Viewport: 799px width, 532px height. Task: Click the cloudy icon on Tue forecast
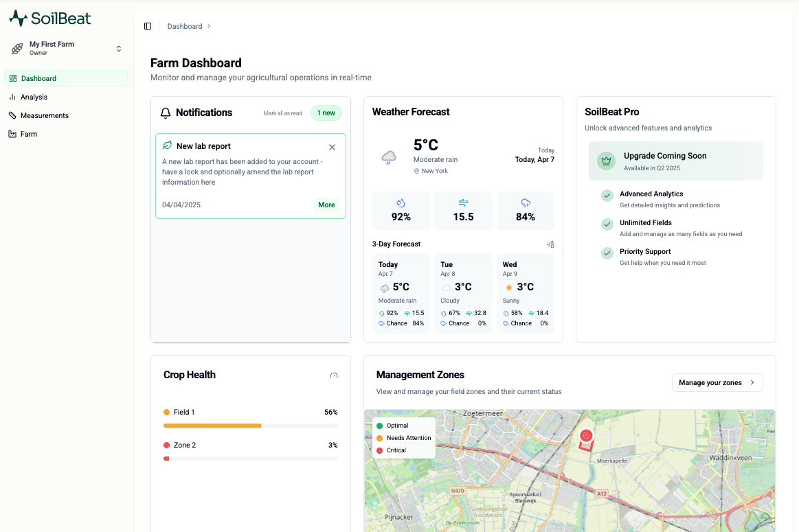click(x=447, y=288)
